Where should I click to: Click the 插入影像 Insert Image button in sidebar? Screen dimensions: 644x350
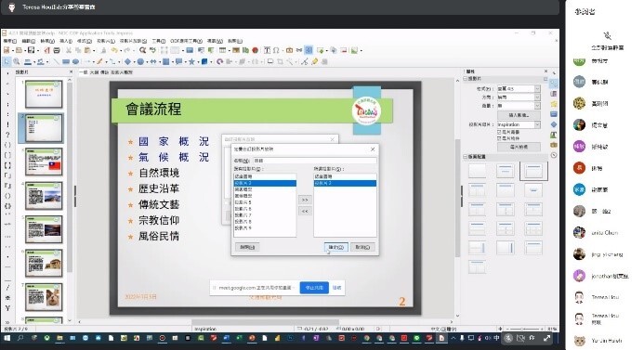click(x=519, y=115)
